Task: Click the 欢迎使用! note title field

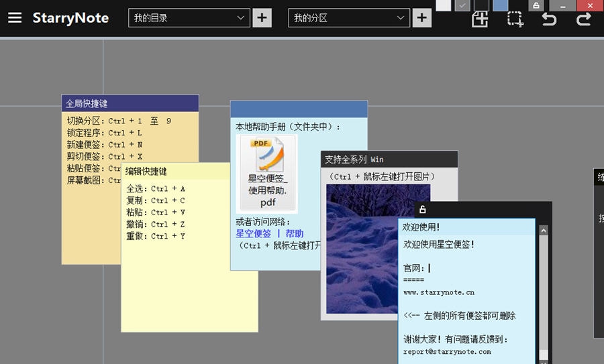Action: (x=466, y=227)
